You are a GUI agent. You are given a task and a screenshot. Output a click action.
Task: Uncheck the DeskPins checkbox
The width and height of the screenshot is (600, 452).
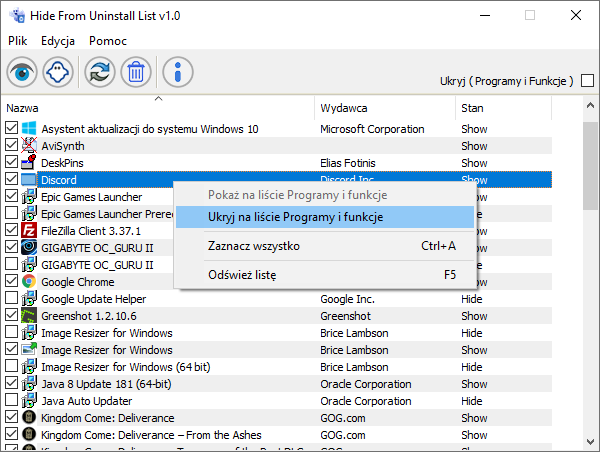[11, 162]
